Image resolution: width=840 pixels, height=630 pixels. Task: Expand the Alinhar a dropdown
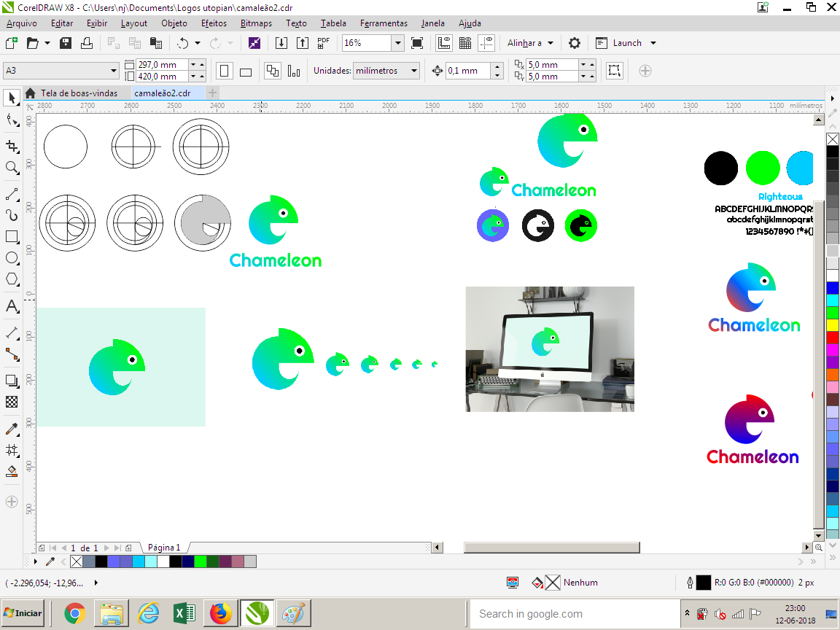(551, 43)
